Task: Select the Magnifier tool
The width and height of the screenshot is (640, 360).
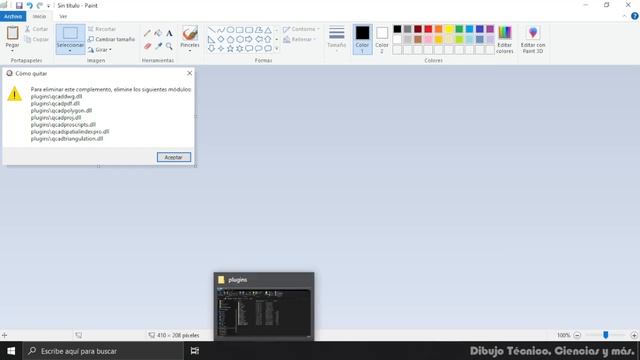Action: 169,46
